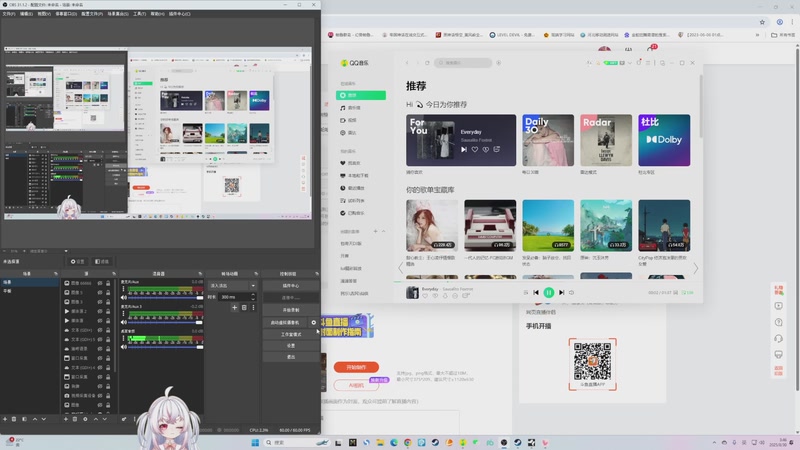Adjust transition duration 300 ms stepper
Image resolution: width=800 pixels, height=450 pixels.
click(253, 297)
